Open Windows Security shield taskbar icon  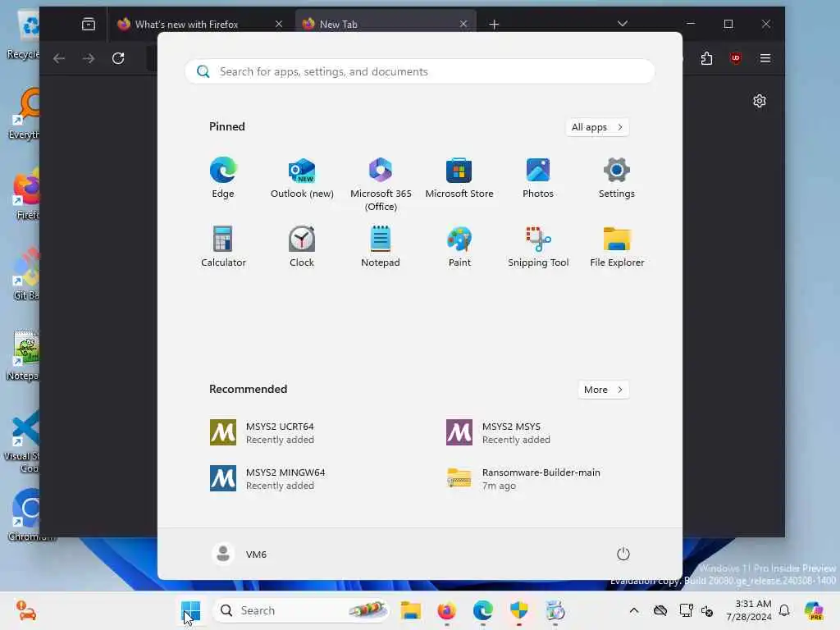coord(518,610)
